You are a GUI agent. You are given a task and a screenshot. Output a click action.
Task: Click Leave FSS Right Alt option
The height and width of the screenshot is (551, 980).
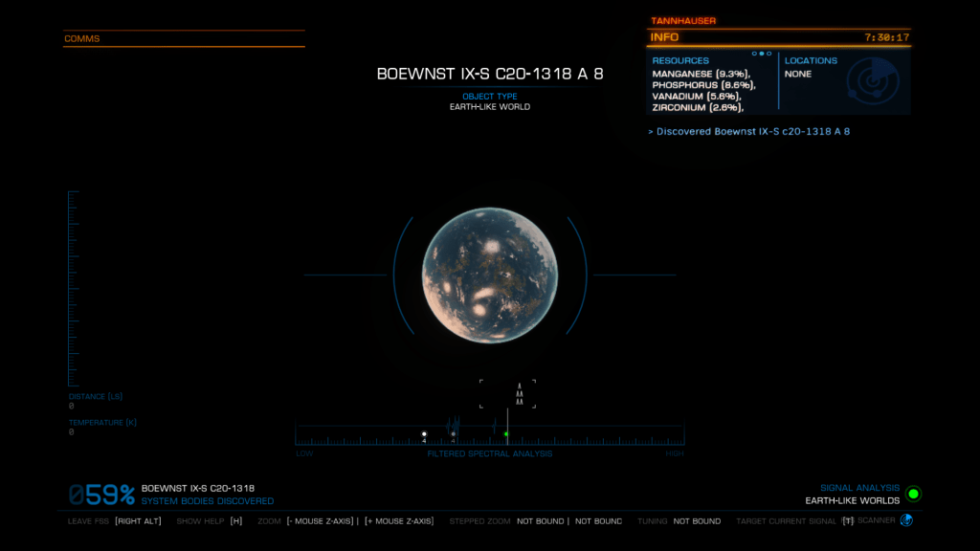114,521
